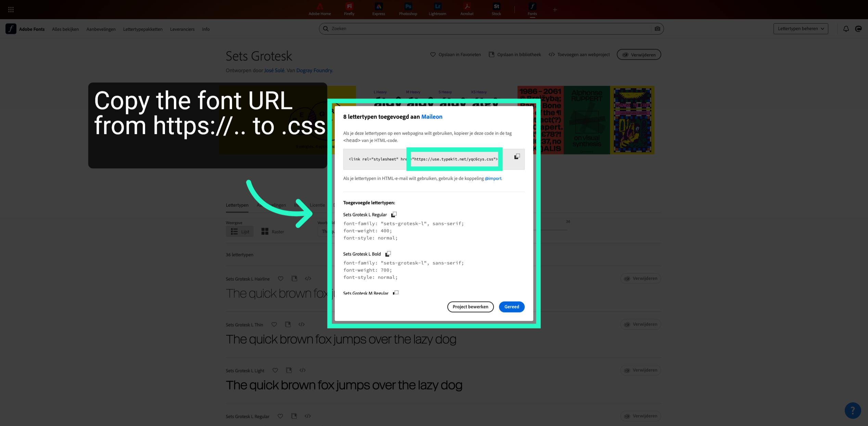The image size is (868, 426).
Task: Click the Gereed button
Action: 512,307
